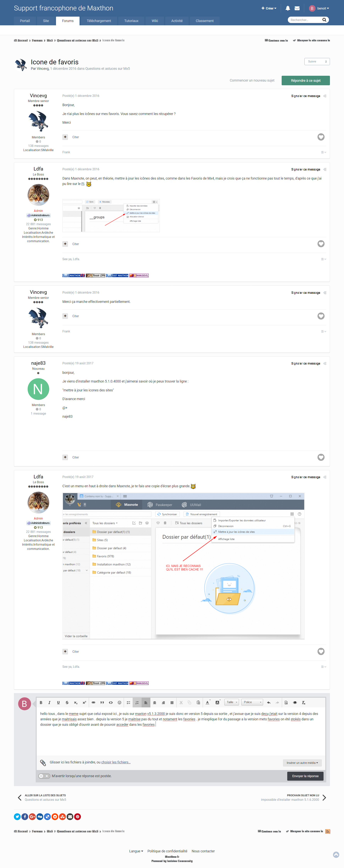This screenshot has height=868, width=344.
Task: Open Politique de confidentialité link
Action: [x=167, y=851]
